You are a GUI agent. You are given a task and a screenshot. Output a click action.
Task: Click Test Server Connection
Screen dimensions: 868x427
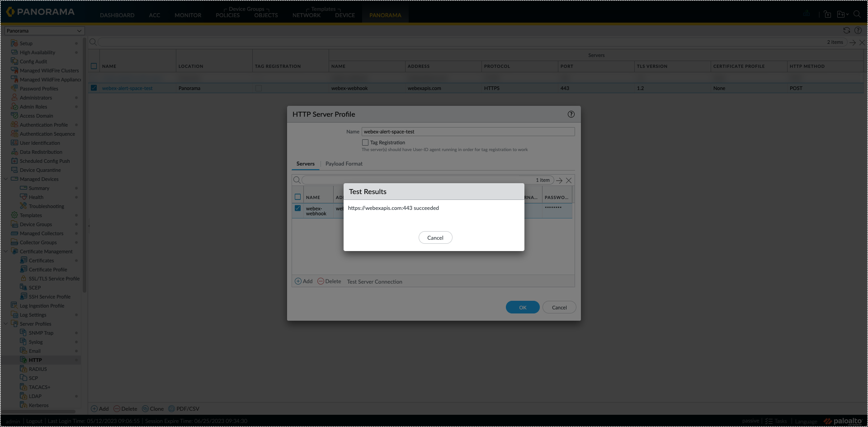[375, 282]
